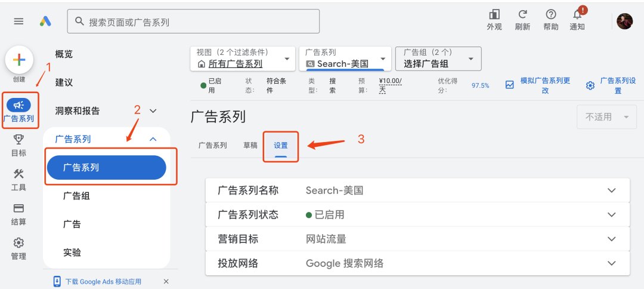
Task: Click the Google 搜索网络 value
Action: (345, 263)
